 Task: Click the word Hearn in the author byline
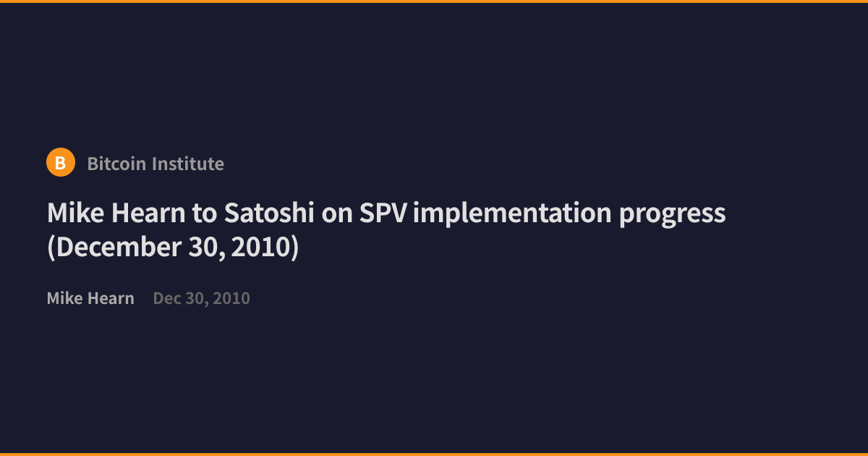[111, 298]
